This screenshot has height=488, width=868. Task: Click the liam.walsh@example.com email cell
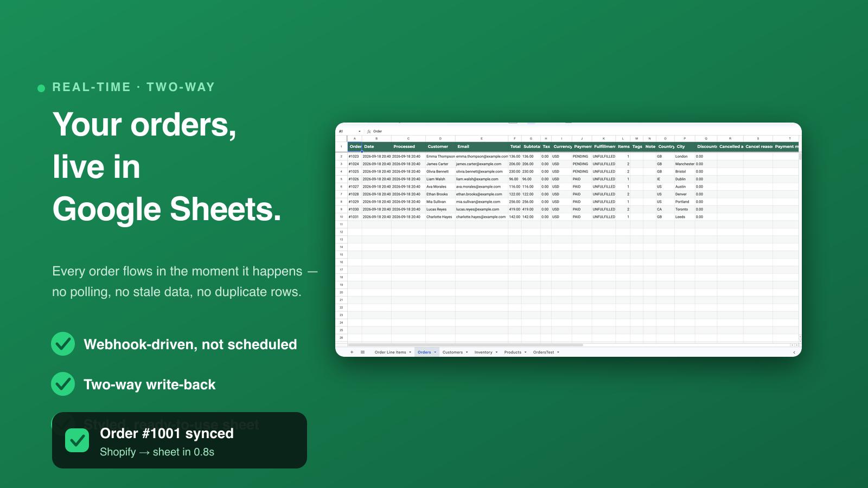click(x=481, y=179)
